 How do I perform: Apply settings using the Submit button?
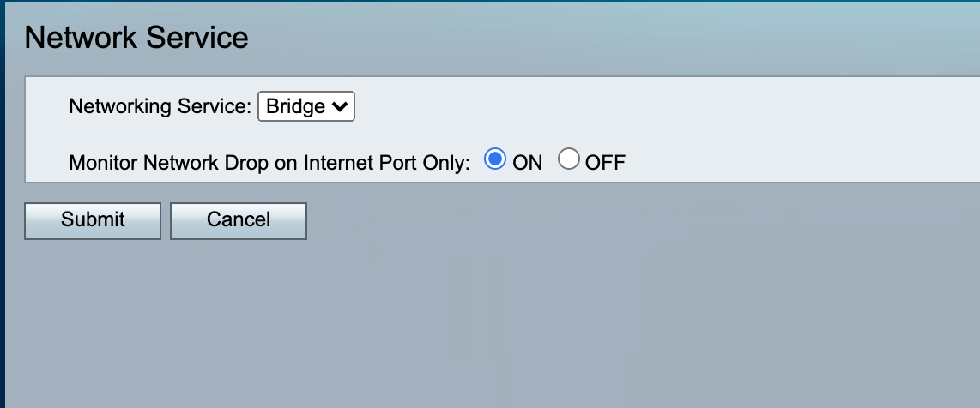[x=93, y=221]
